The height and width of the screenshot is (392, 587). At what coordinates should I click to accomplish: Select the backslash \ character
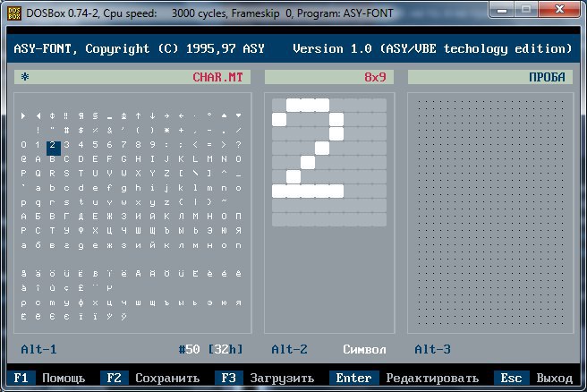click(195, 174)
